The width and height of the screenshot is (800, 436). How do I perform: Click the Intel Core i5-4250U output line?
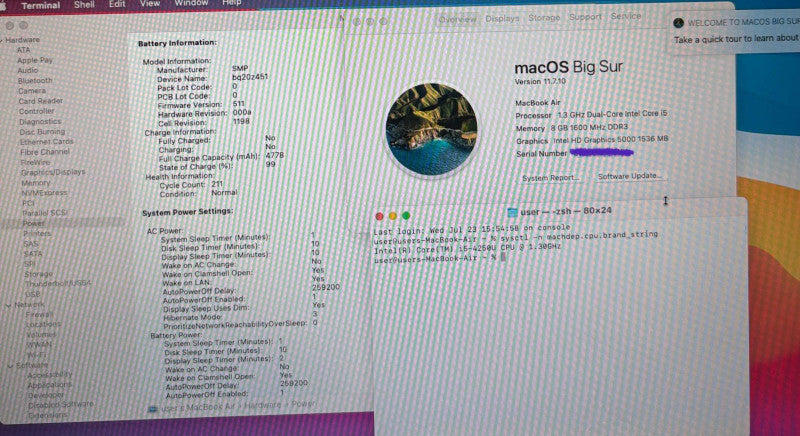point(467,248)
